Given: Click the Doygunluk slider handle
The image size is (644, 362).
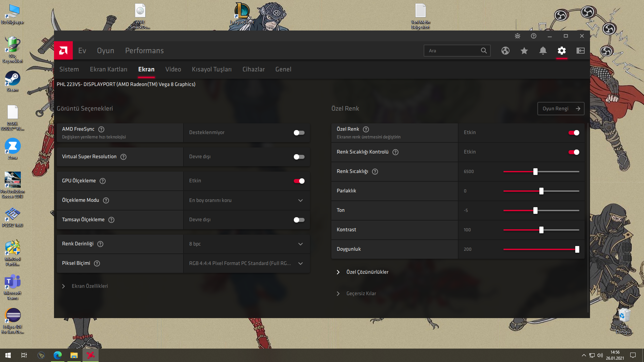Looking at the screenshot, I should pos(577,249).
